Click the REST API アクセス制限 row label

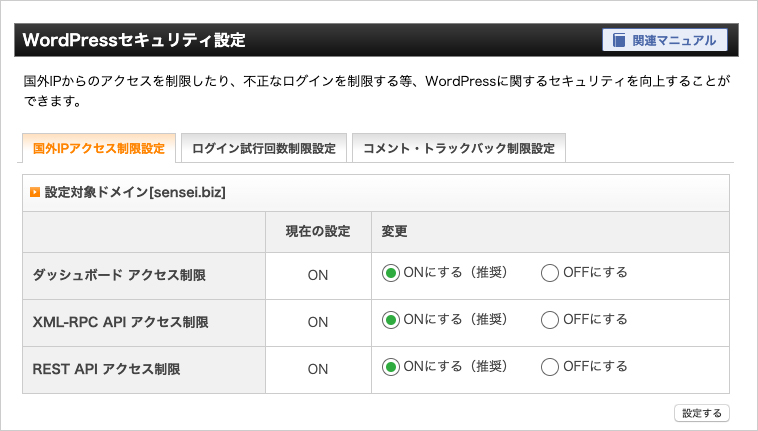click(x=106, y=369)
